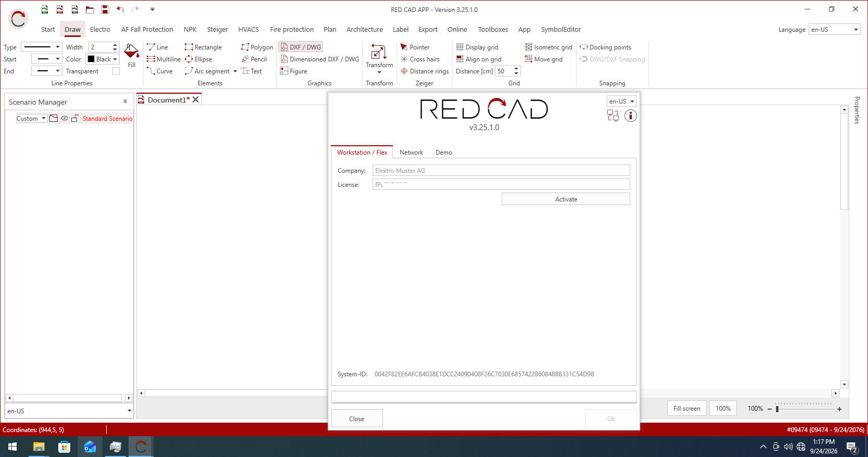Screen dimensions: 868x457
Task: Click the Close button in license dialog
Action: coord(356,418)
